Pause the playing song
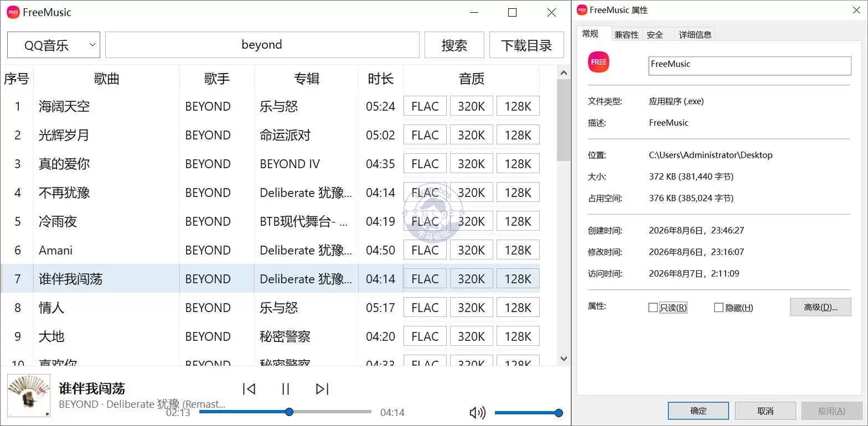This screenshot has width=868, height=426. pos(286,389)
